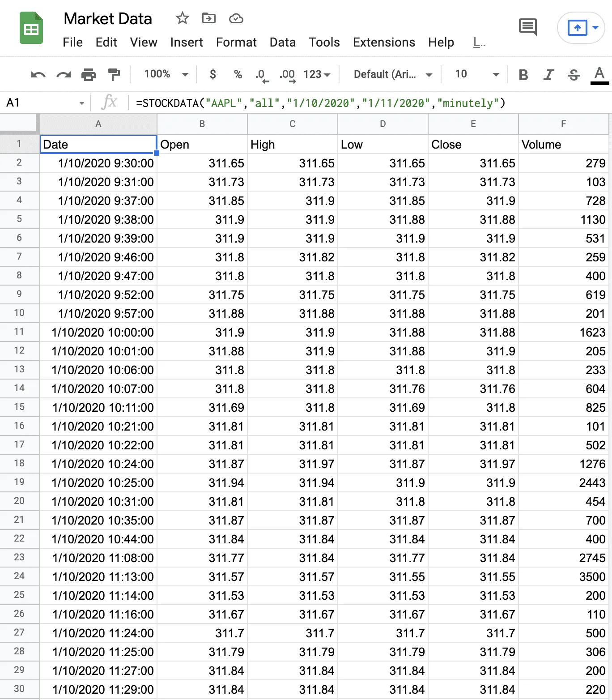This screenshot has width=612, height=700.
Task: Select column D header
Action: [x=383, y=124]
